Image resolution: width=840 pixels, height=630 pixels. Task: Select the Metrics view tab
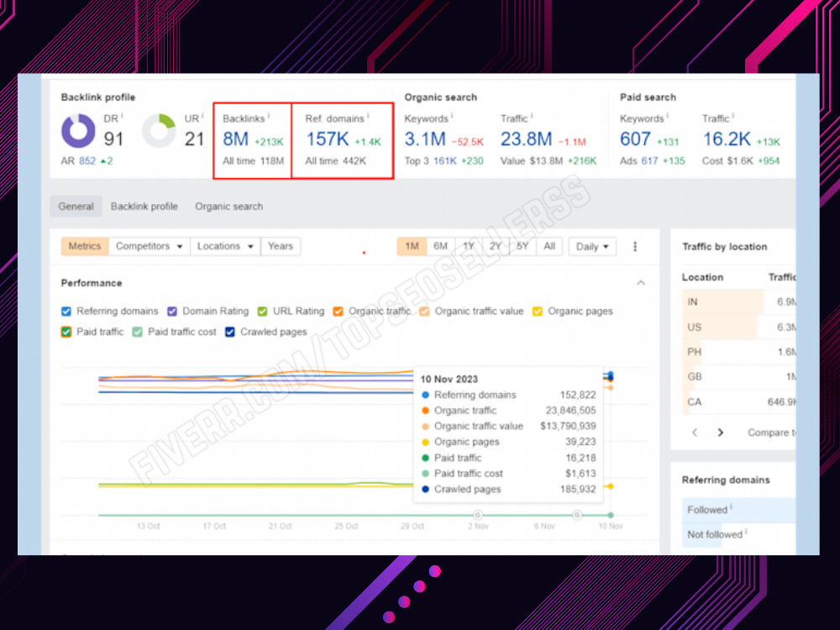coord(85,246)
